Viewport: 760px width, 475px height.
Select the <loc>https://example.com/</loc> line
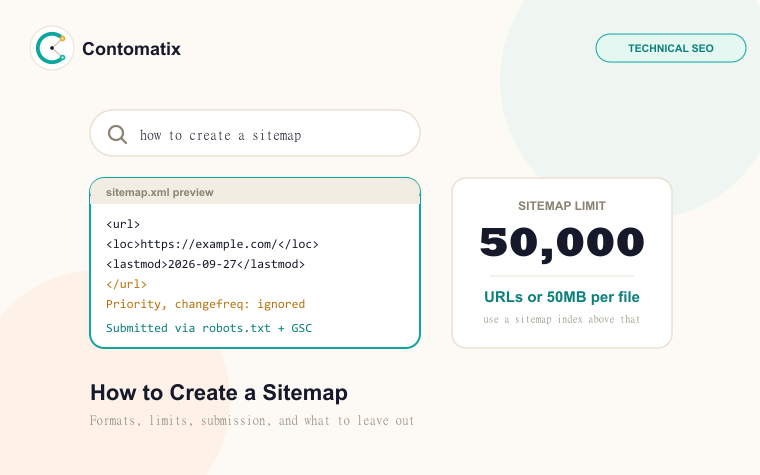click(212, 244)
